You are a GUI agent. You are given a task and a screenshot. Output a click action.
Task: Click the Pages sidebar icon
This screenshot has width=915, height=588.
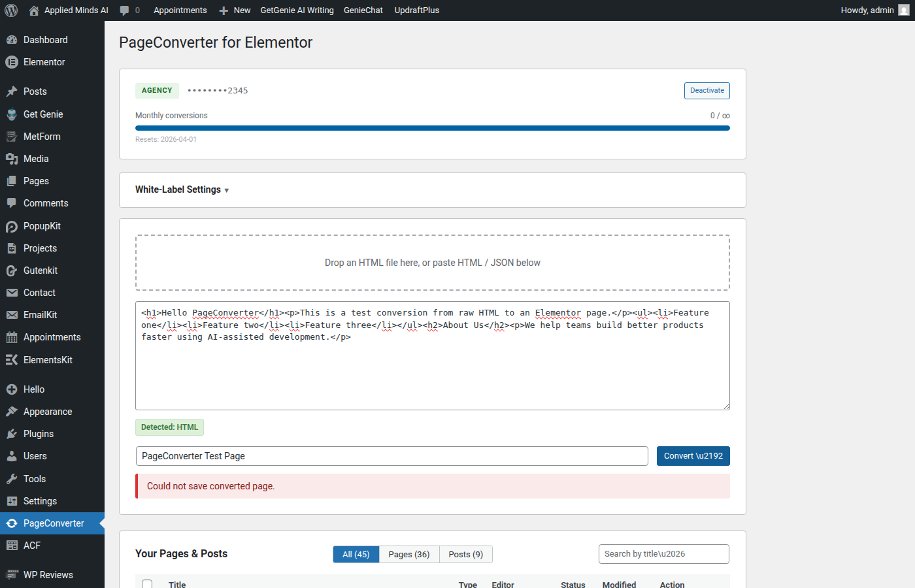point(12,181)
